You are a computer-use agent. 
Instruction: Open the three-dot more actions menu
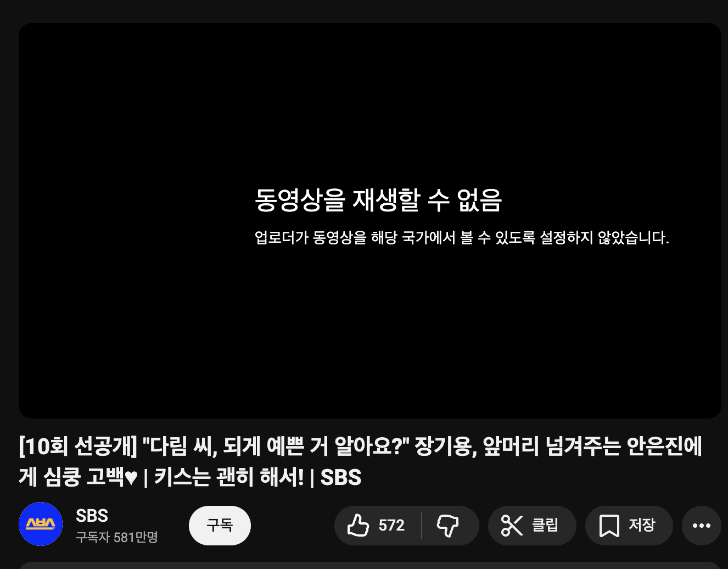[702, 526]
